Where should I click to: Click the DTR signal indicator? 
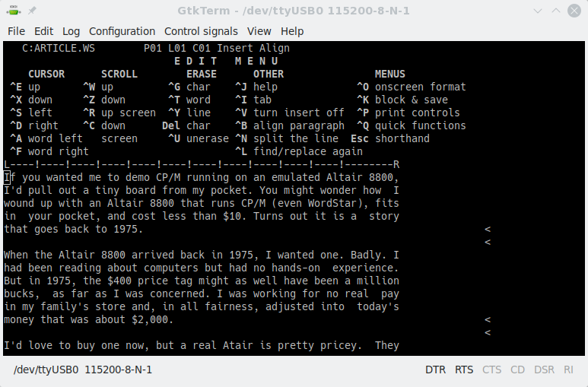click(436, 370)
